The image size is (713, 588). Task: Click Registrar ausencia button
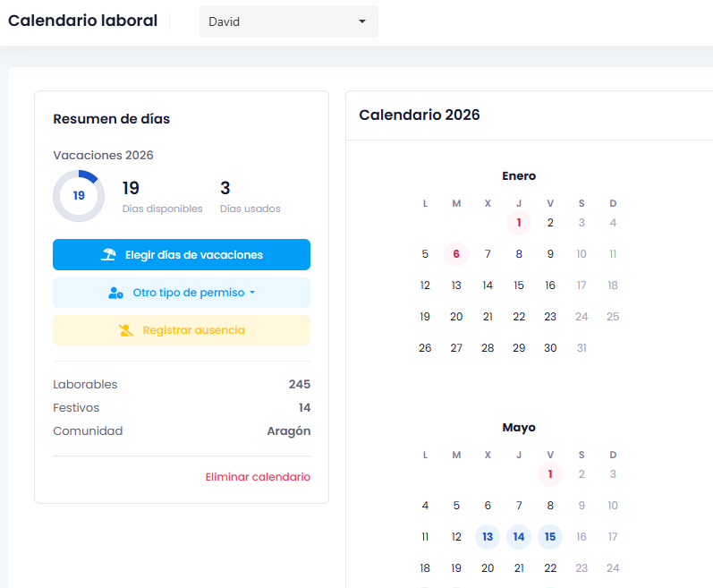182,330
